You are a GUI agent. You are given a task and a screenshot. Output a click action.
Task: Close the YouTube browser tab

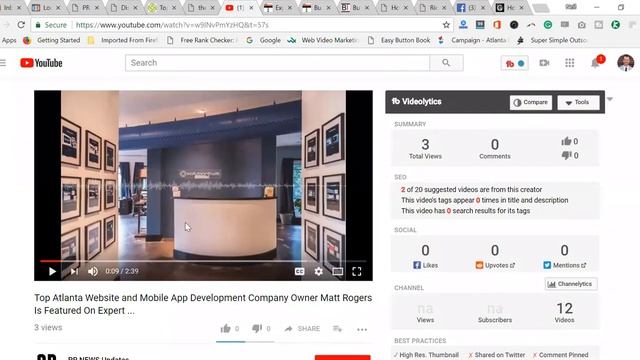pos(251,8)
